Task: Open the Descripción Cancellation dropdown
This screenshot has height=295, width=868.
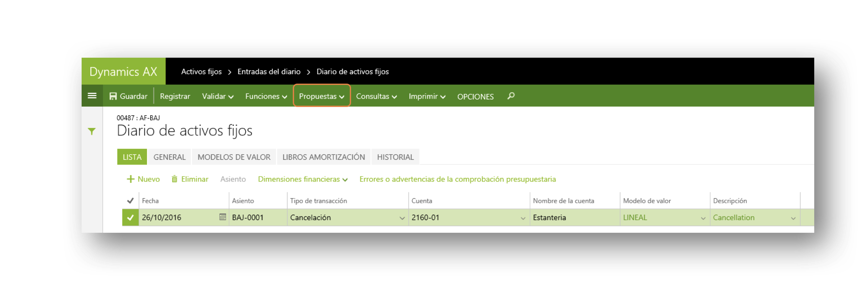Action: (793, 218)
